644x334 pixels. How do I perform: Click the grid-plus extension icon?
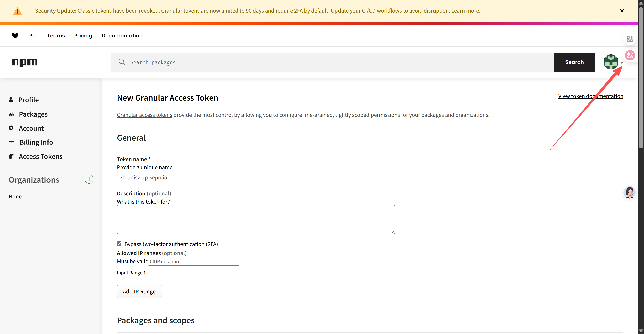(x=630, y=39)
